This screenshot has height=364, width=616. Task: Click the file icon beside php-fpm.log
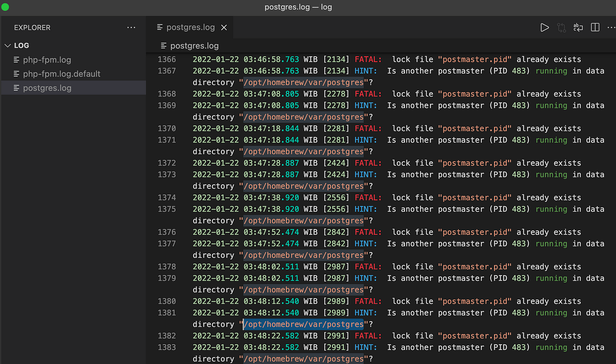16,60
